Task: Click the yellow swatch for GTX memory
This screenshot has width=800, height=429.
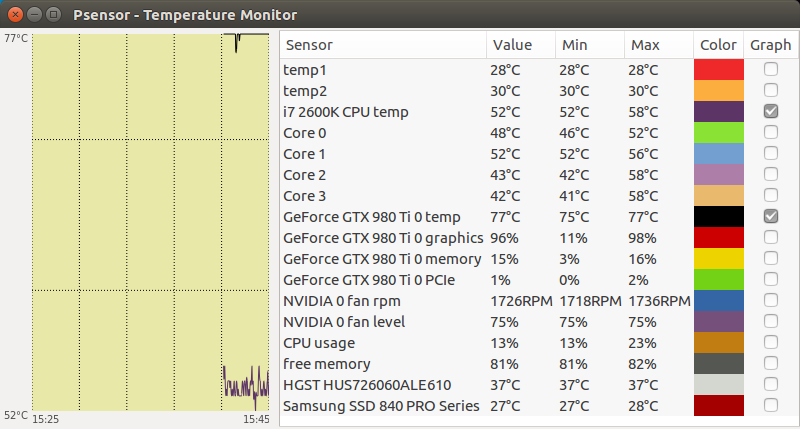Action: click(x=718, y=258)
